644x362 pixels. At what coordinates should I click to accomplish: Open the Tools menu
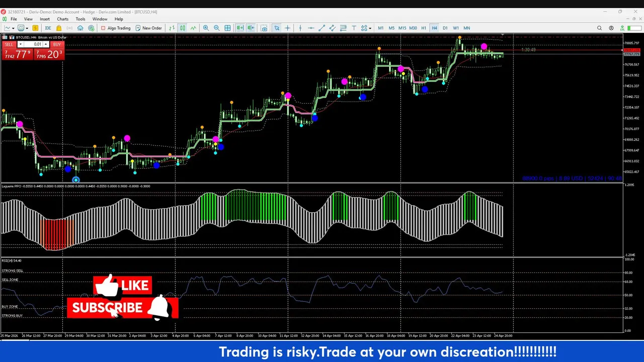point(80,19)
